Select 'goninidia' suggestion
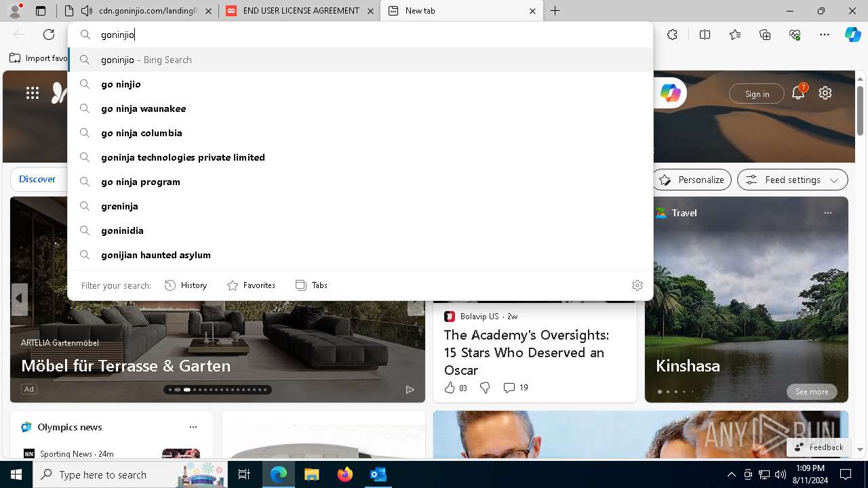Viewport: 868px width, 488px height. pos(360,230)
